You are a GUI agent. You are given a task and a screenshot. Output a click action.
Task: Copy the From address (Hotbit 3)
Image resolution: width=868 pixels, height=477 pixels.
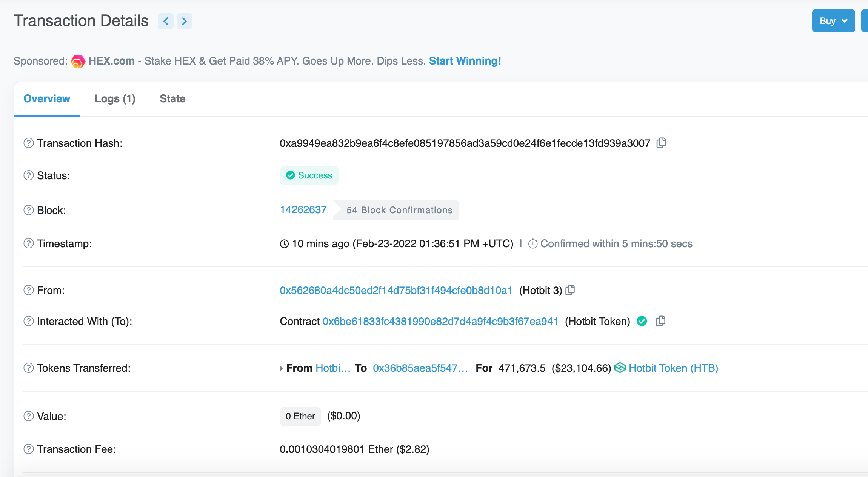pos(570,290)
